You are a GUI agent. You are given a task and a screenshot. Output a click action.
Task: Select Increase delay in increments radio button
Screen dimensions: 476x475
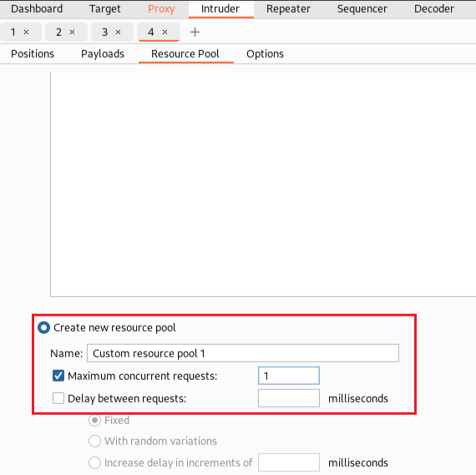click(94, 462)
